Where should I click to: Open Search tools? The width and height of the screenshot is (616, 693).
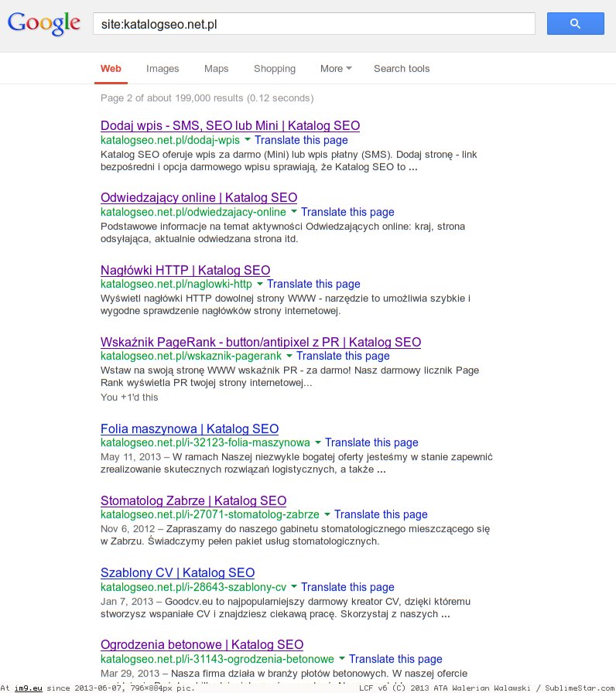pyautogui.click(x=402, y=69)
